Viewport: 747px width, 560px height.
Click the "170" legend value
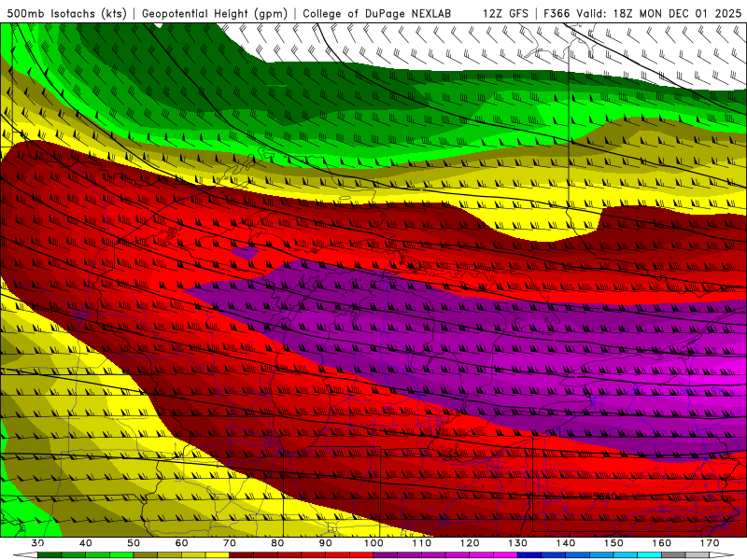pos(710,543)
